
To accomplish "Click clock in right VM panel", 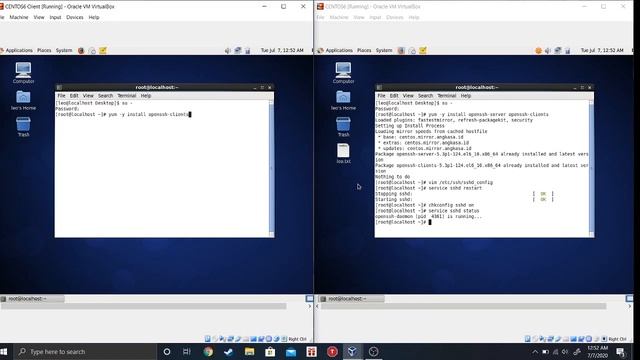I will (x=602, y=51).
